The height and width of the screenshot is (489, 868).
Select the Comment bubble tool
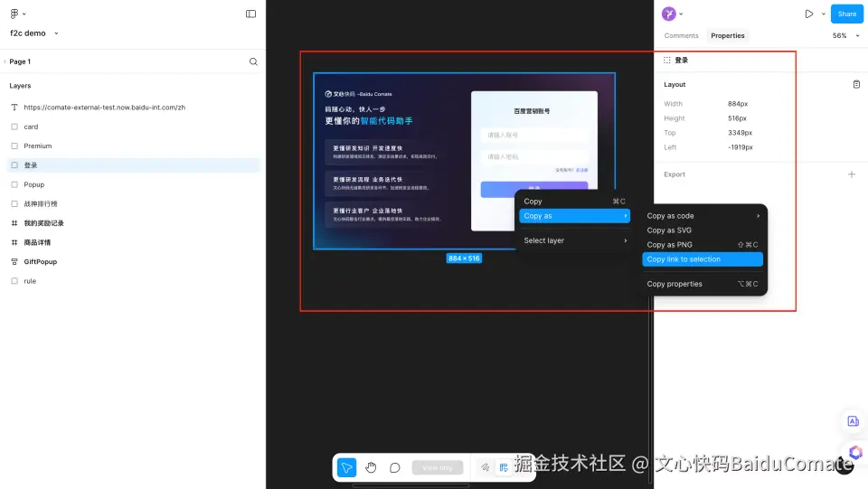tap(395, 468)
